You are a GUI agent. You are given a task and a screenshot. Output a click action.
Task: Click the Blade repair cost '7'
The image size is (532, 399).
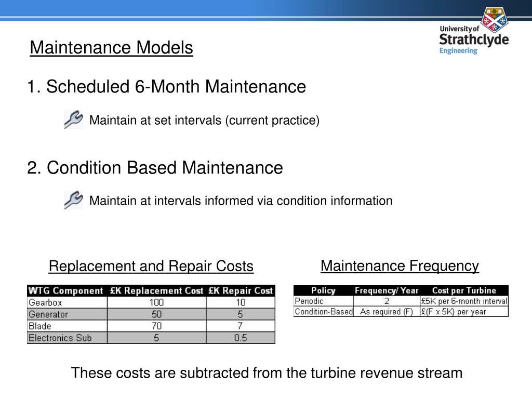[x=241, y=326]
